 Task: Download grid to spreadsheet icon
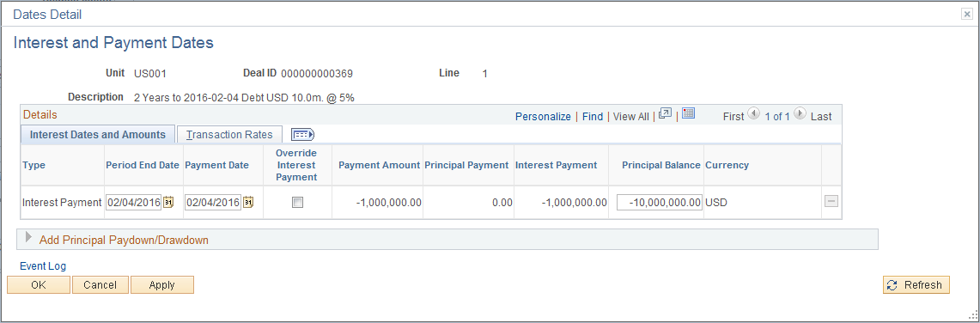pyautogui.click(x=688, y=113)
